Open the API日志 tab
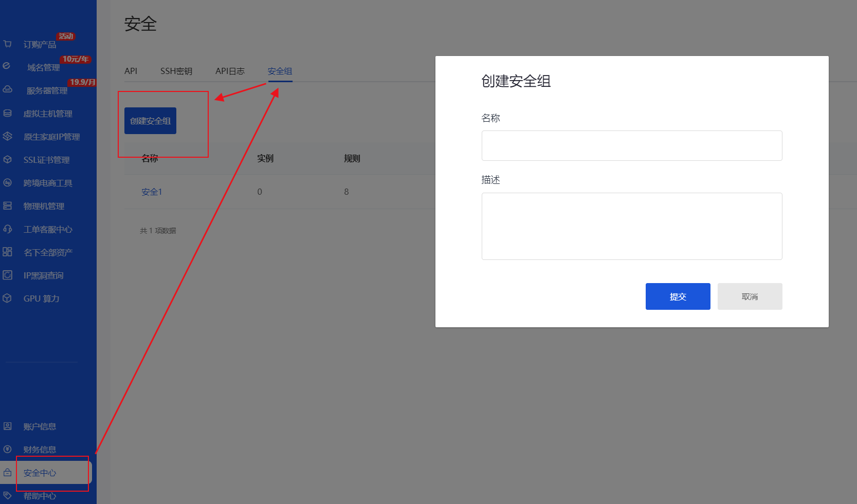 [x=230, y=71]
